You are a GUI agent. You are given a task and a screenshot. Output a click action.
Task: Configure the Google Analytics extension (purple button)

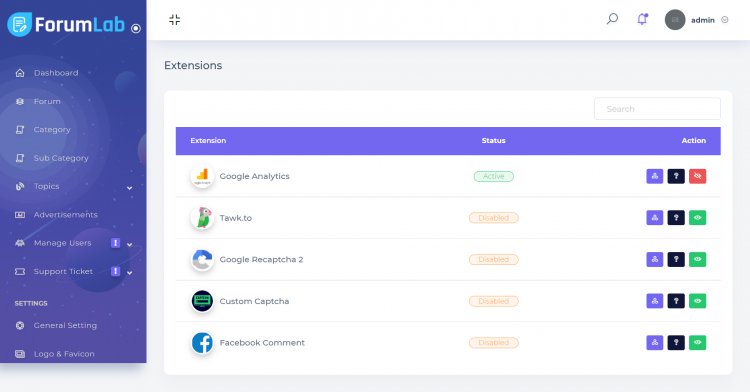654,176
